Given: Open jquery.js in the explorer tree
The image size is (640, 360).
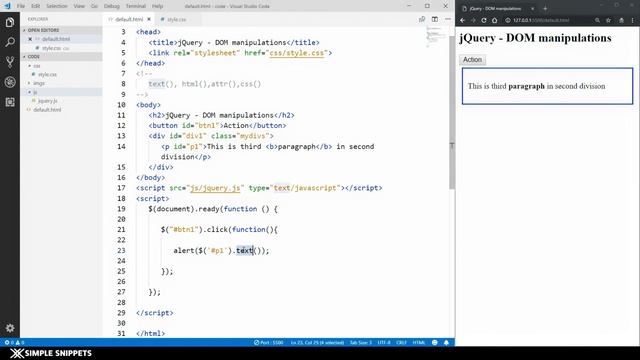Looking at the screenshot, I should click(47, 101).
